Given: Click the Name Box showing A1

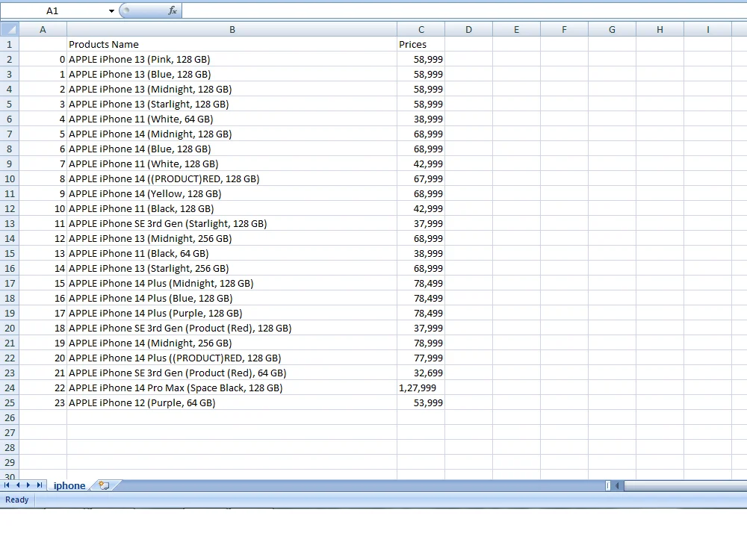Looking at the screenshot, I should pyautogui.click(x=52, y=11).
